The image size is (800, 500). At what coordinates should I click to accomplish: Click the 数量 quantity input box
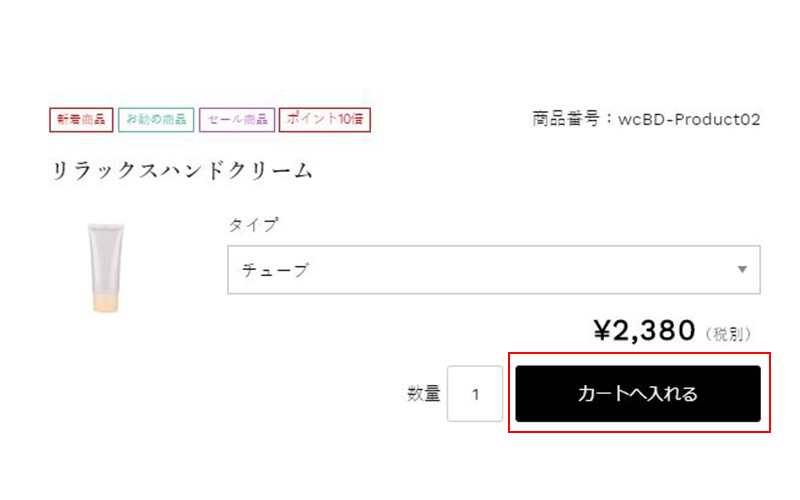[475, 394]
